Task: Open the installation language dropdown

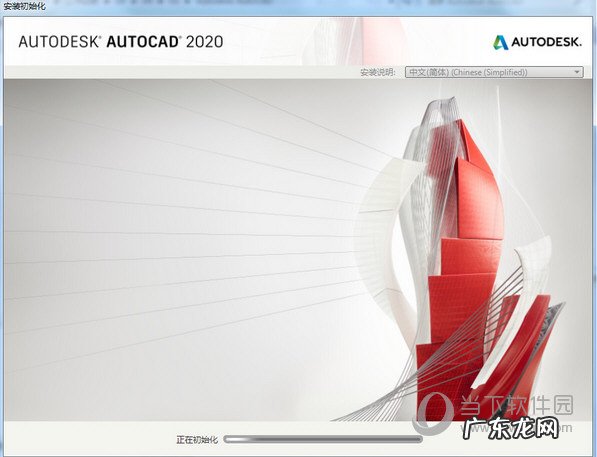Action: [494, 72]
